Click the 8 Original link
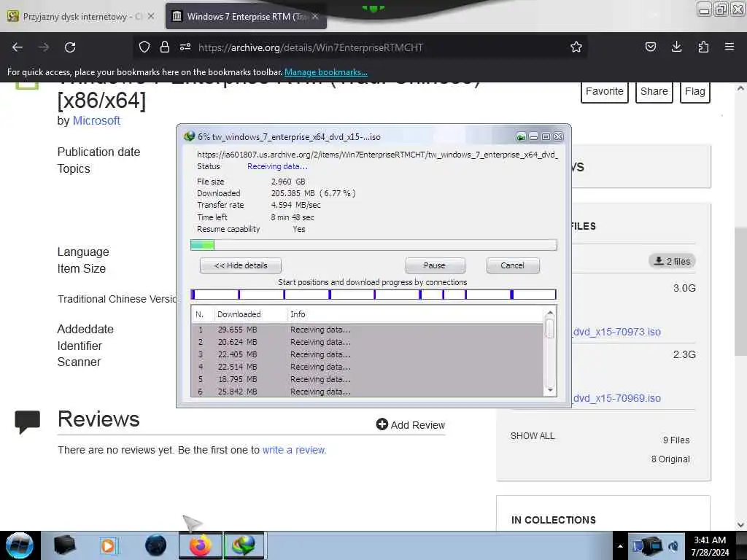Viewport: 747px width, 560px height. tap(670, 459)
